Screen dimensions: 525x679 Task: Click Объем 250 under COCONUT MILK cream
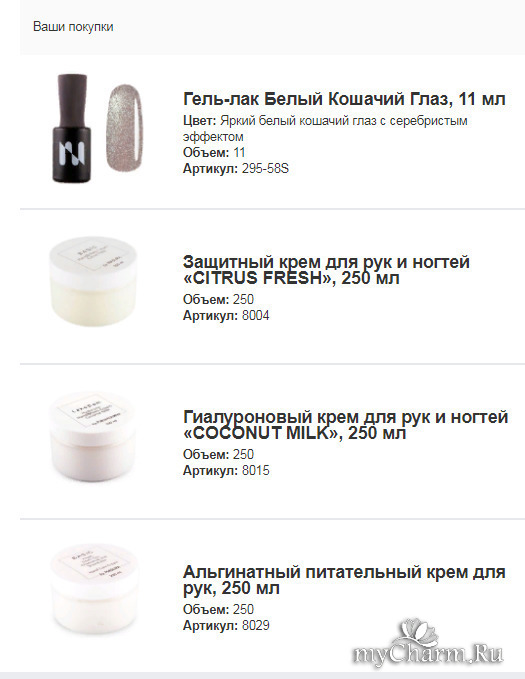tap(218, 454)
